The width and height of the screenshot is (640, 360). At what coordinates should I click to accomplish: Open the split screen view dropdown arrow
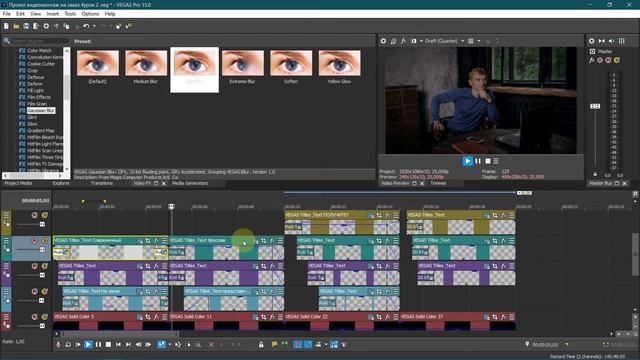(x=421, y=41)
